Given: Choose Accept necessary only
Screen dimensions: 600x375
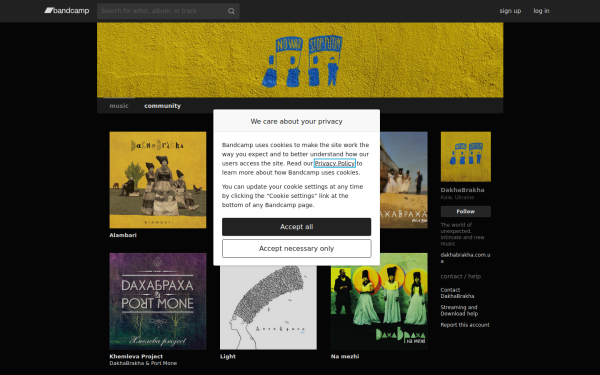Looking at the screenshot, I should coord(297,248).
